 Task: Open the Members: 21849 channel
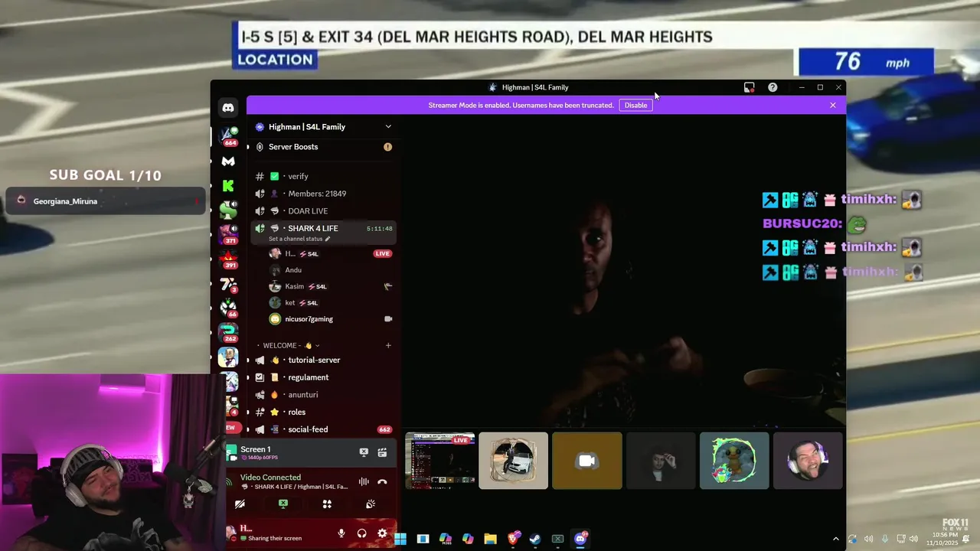323,194
